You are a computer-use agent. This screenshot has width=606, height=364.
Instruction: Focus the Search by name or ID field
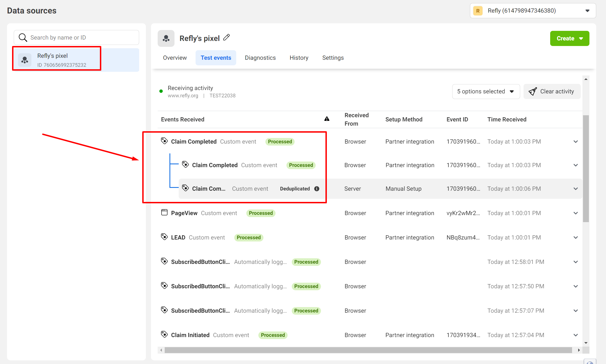pos(76,38)
